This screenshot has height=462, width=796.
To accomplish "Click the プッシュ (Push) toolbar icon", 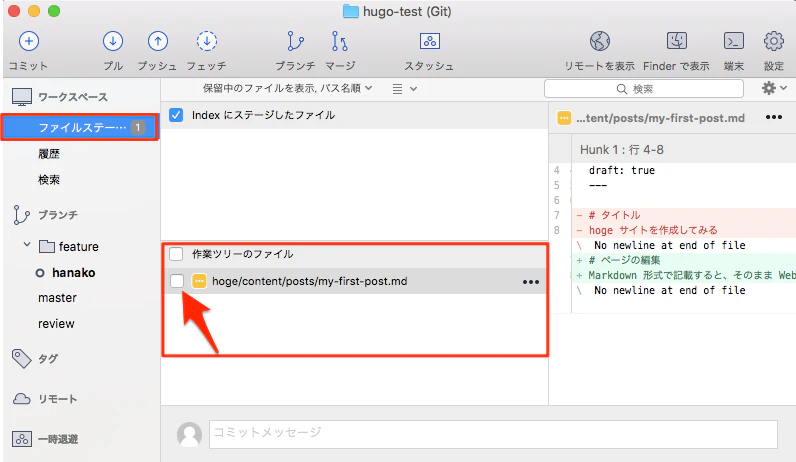I will (158, 41).
